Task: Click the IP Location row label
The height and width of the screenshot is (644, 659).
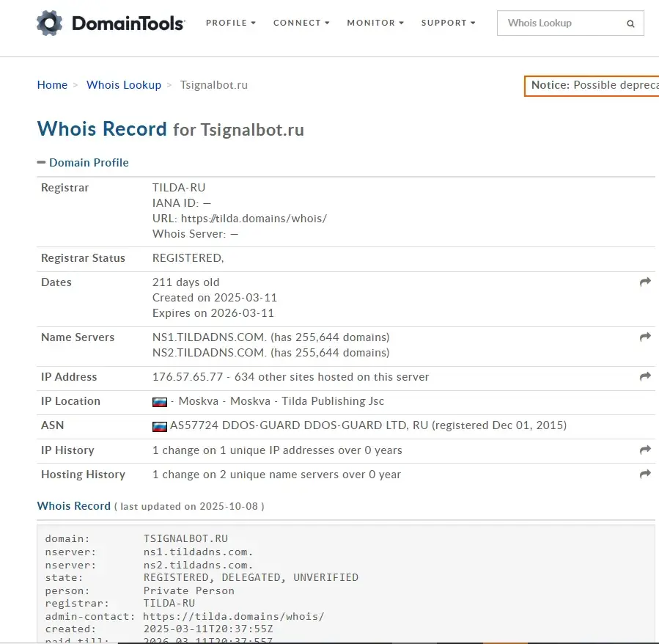Action: 70,401
